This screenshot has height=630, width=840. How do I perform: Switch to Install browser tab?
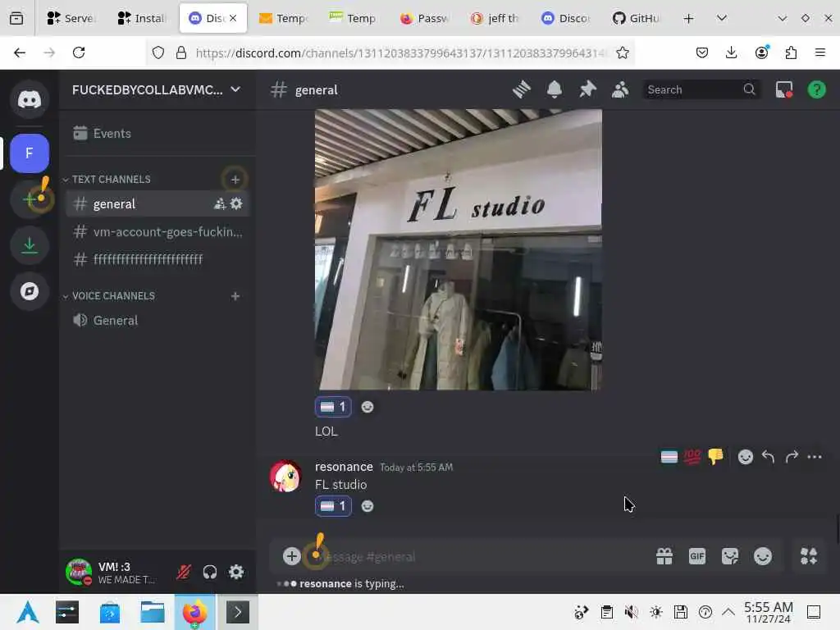(x=141, y=18)
